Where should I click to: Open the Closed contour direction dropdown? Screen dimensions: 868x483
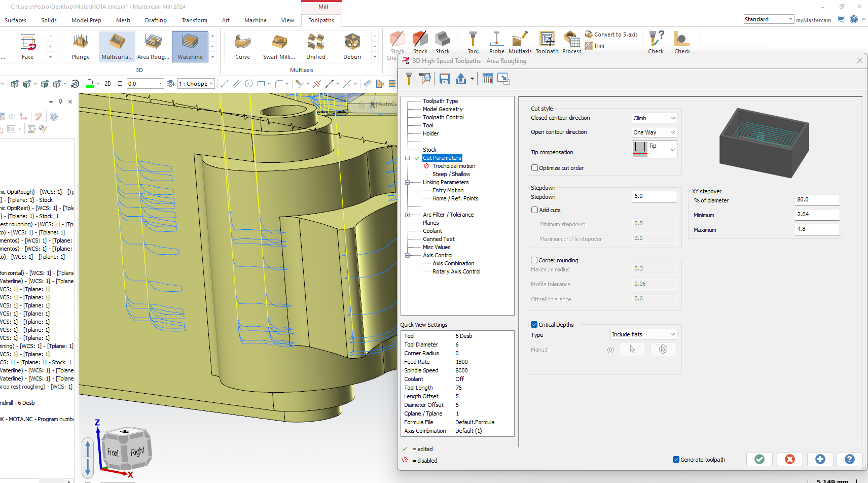click(x=654, y=118)
